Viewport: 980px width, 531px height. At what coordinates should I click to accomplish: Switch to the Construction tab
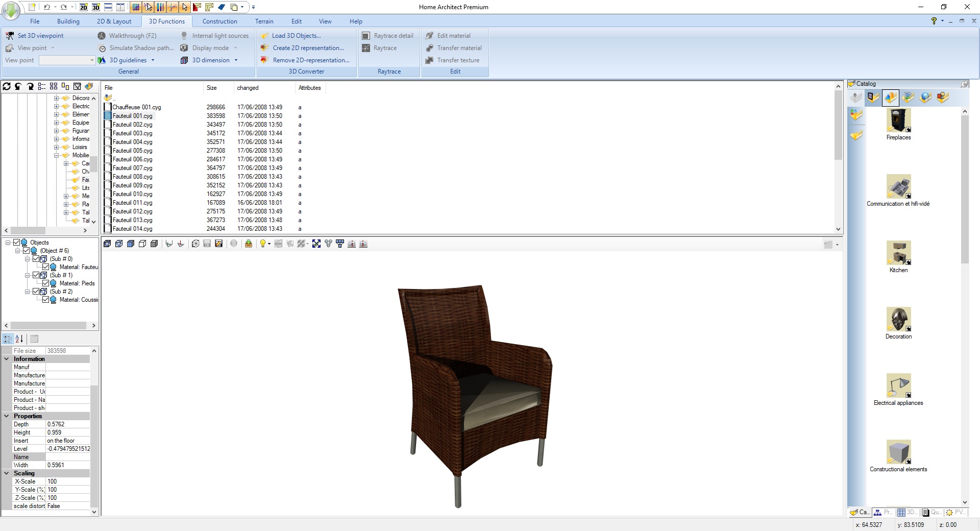tap(219, 21)
